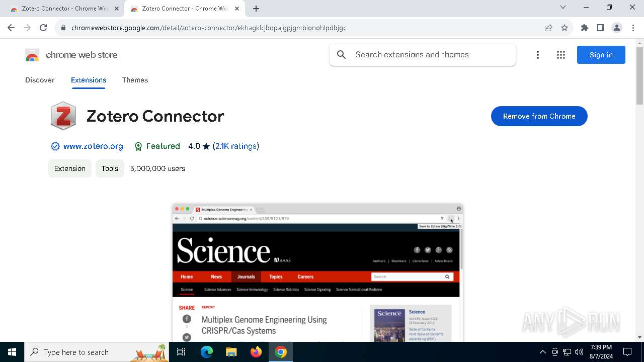Screen dimensions: 644x362
Task: Click the Zotero Connector red Z icon
Action: pyautogui.click(x=63, y=116)
